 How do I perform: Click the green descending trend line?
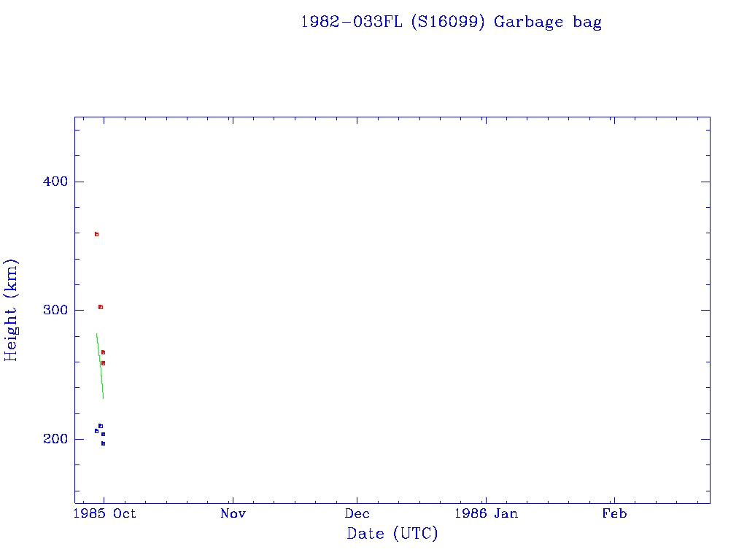(x=100, y=366)
